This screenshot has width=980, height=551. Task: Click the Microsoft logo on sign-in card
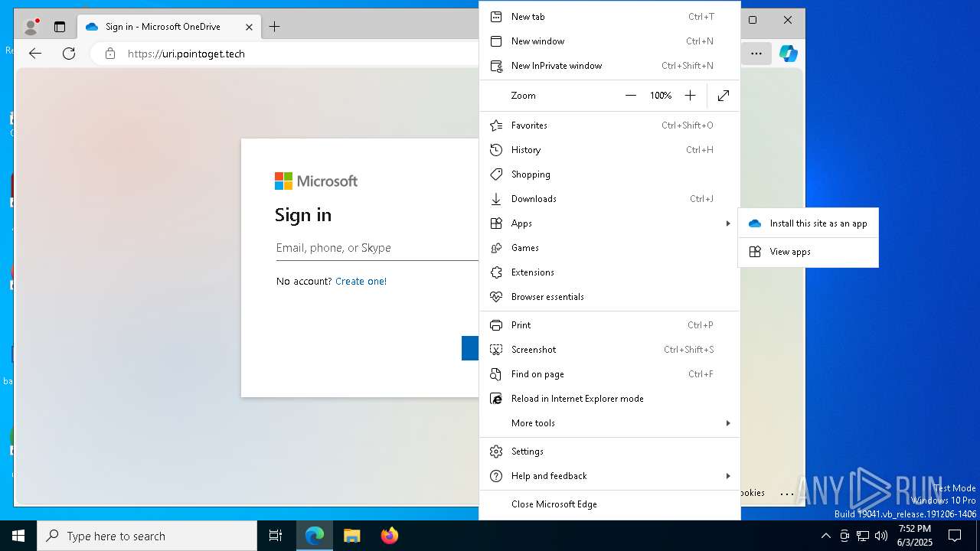click(316, 181)
